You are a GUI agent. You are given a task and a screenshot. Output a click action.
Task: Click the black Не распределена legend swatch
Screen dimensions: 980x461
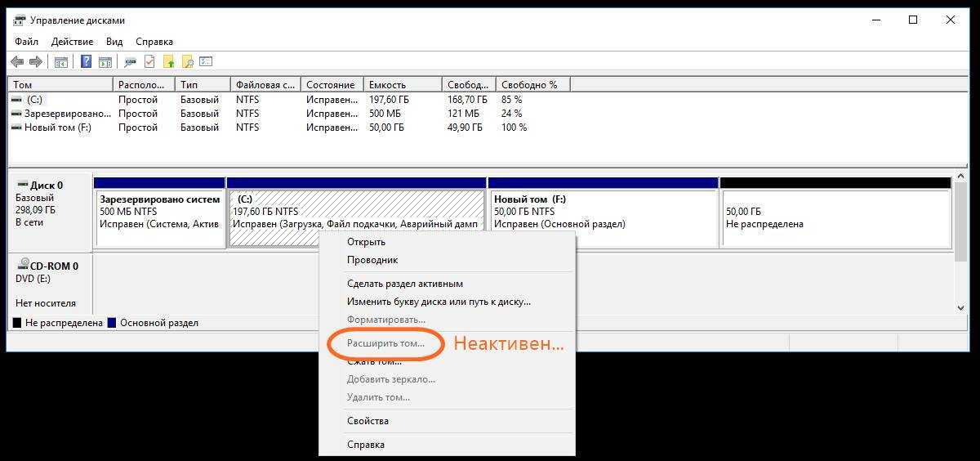tap(17, 323)
